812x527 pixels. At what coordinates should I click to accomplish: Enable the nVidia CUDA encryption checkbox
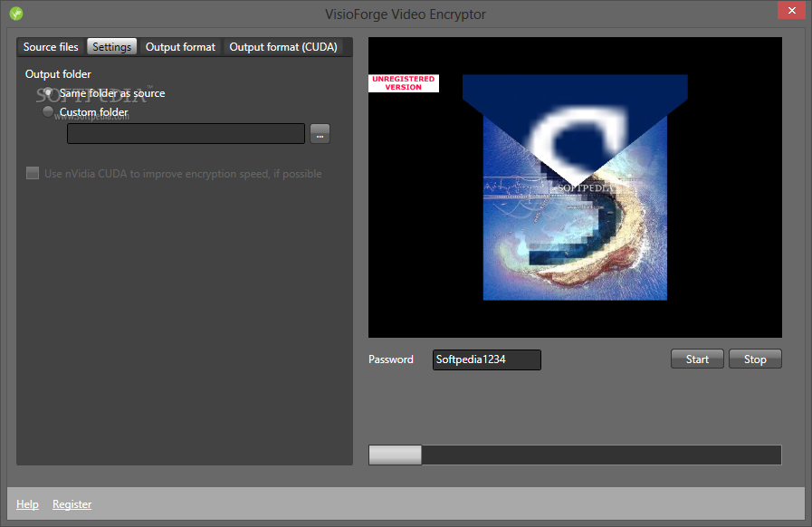point(33,173)
